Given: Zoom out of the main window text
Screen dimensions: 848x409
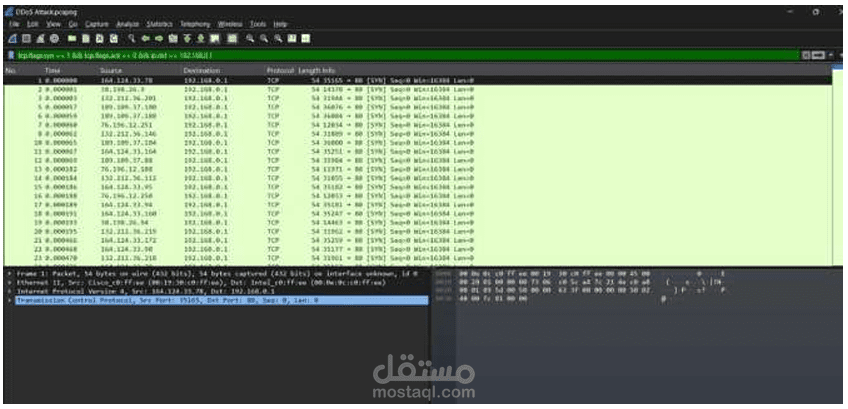Looking at the screenshot, I should click(x=264, y=38).
